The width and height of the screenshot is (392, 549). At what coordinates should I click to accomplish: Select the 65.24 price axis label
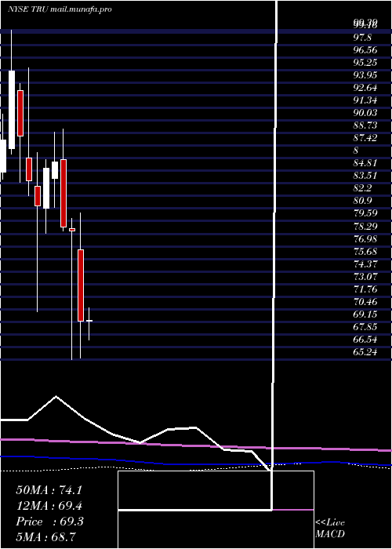pyautogui.click(x=365, y=353)
